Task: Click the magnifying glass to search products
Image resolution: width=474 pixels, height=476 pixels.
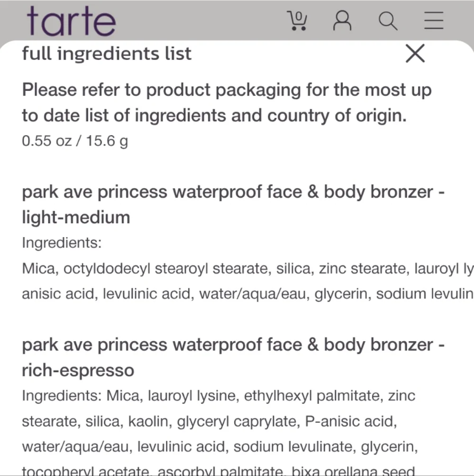Action: click(388, 21)
